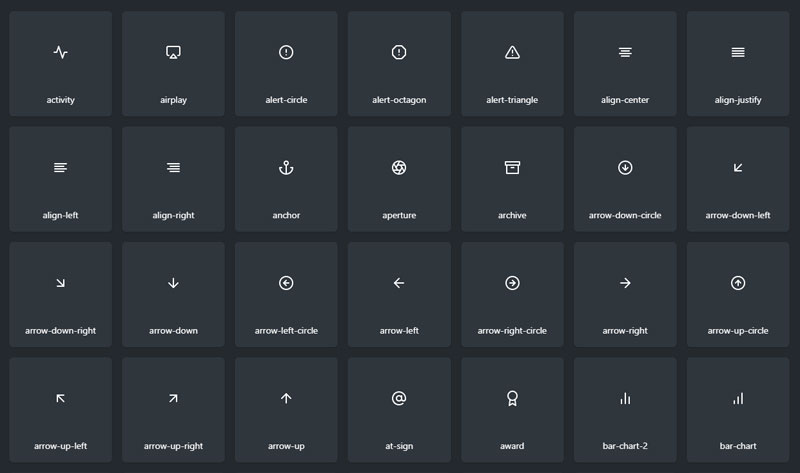Click the "arrow-right" label text
The height and width of the screenshot is (473, 800).
pyautogui.click(x=625, y=331)
